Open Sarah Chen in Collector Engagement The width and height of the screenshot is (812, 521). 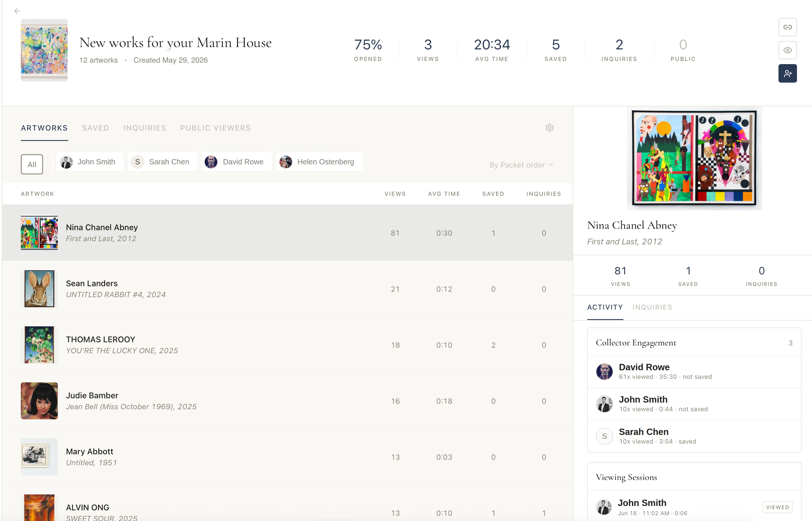pyautogui.click(x=694, y=436)
